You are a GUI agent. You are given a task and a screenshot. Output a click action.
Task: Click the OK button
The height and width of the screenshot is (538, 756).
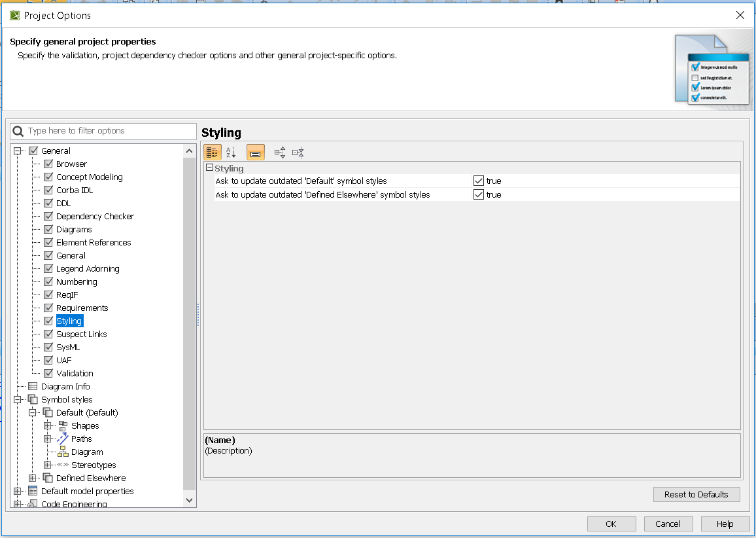611,524
